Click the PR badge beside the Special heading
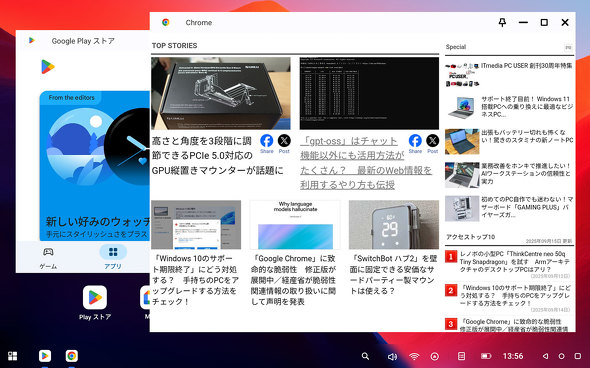The width and height of the screenshot is (590, 368). click(x=568, y=47)
